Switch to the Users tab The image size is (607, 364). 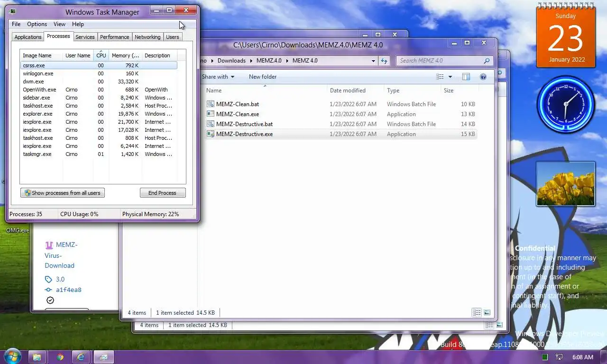173,37
